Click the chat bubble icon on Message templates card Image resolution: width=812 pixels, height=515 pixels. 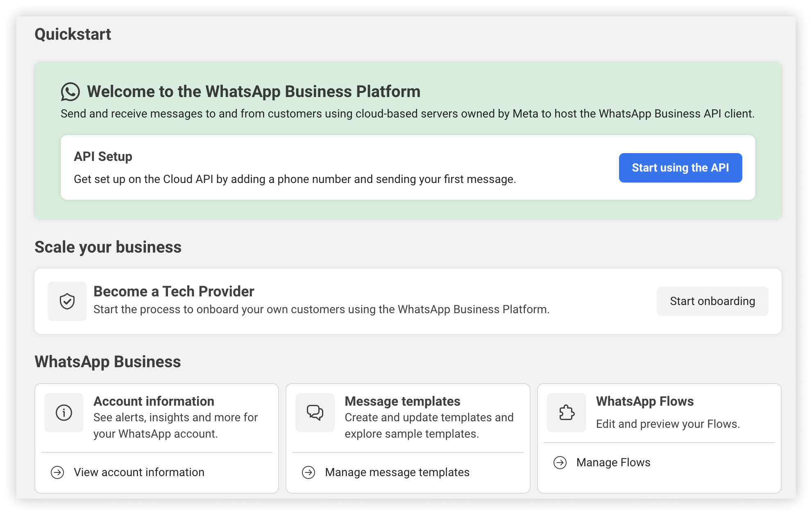[x=315, y=413]
